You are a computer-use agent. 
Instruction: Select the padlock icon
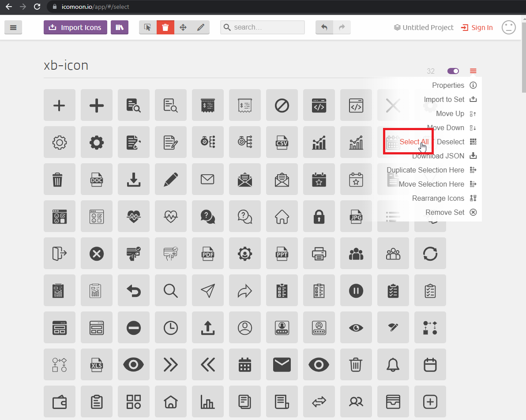[319, 216]
